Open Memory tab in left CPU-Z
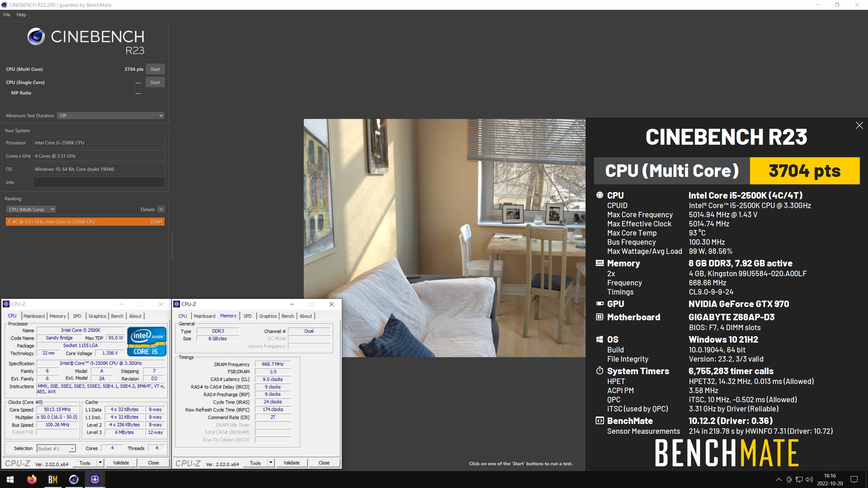 click(x=58, y=316)
